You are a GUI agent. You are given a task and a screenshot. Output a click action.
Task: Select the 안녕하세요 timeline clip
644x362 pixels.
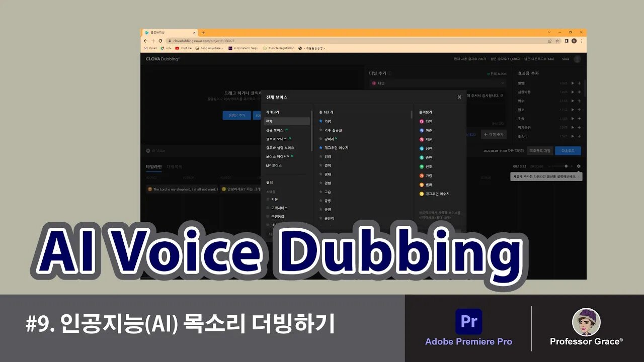[x=240, y=190]
